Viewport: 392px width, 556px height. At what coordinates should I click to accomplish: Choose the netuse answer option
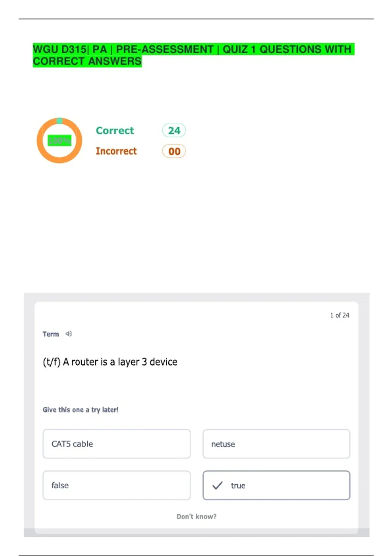pyautogui.click(x=276, y=444)
